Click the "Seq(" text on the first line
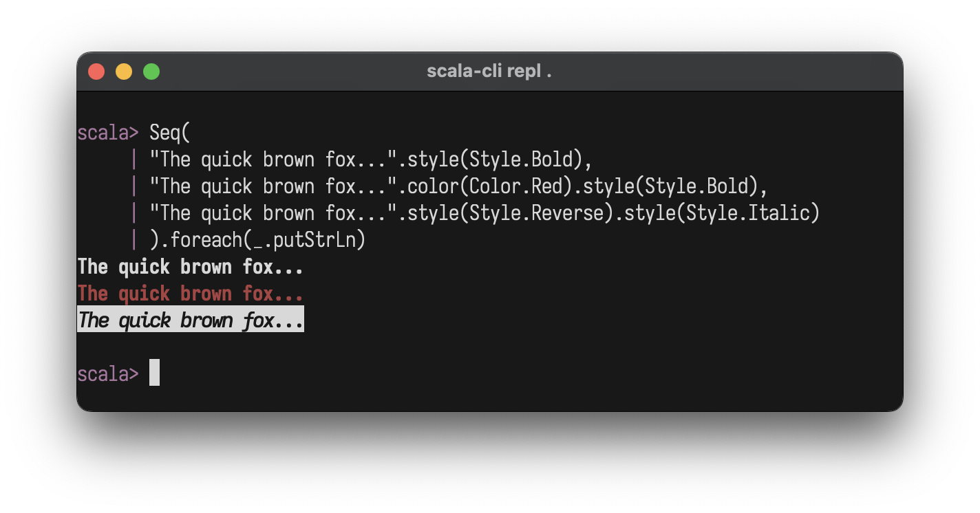This screenshot has height=513, width=980. pyautogui.click(x=169, y=132)
